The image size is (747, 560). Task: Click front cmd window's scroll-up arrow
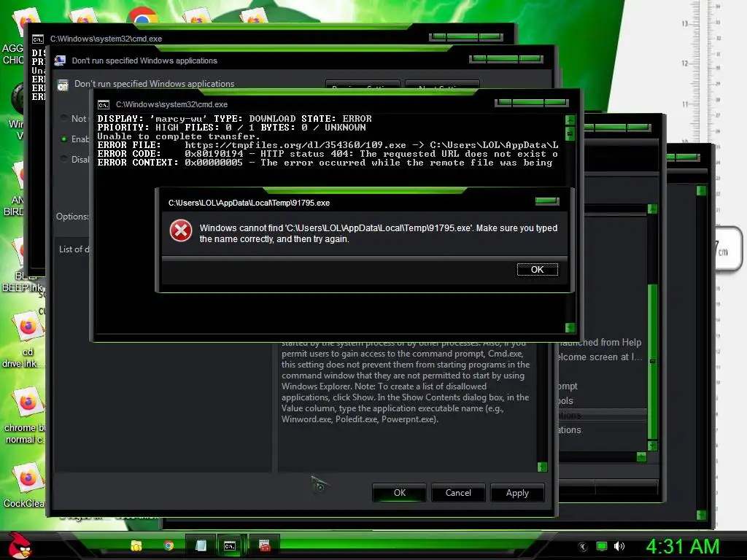pos(570,120)
